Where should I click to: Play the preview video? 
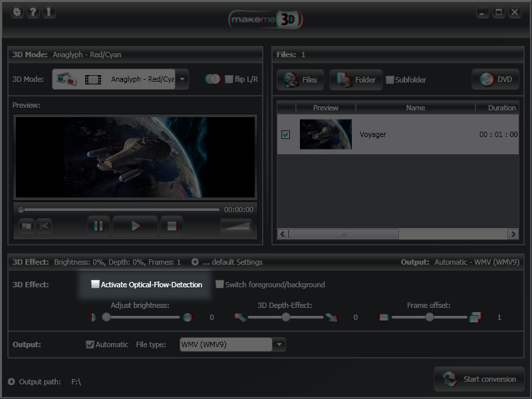[x=136, y=226]
